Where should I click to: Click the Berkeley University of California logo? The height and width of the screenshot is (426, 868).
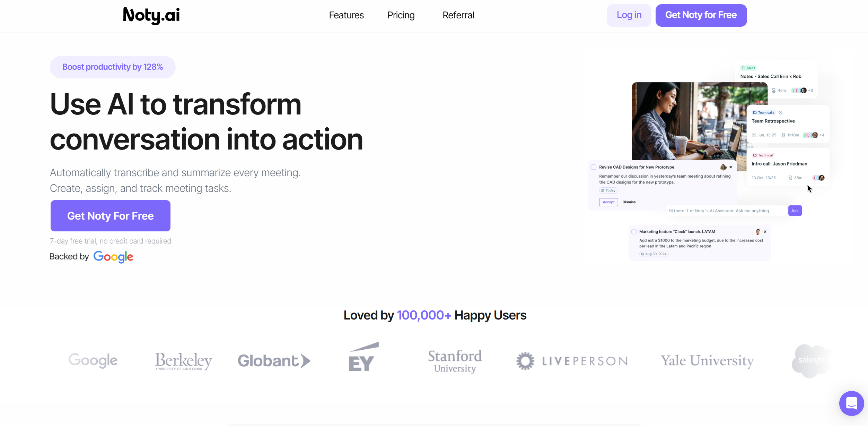pyautogui.click(x=183, y=361)
